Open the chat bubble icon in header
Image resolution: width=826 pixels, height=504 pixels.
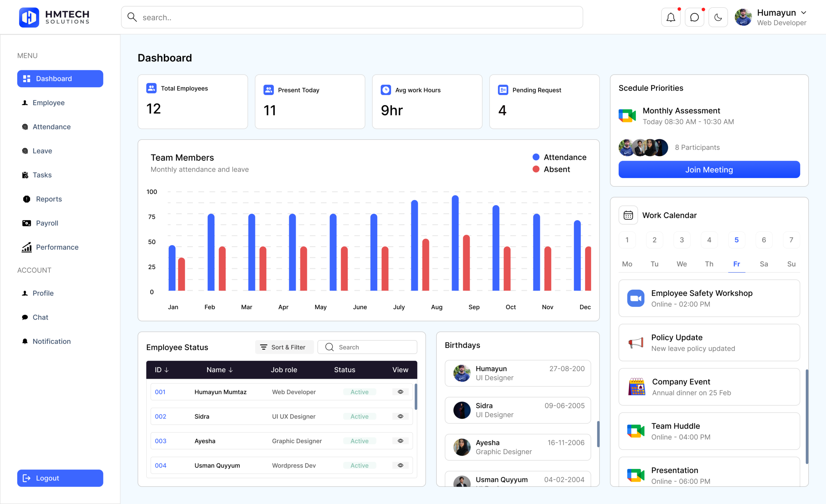[x=694, y=17]
